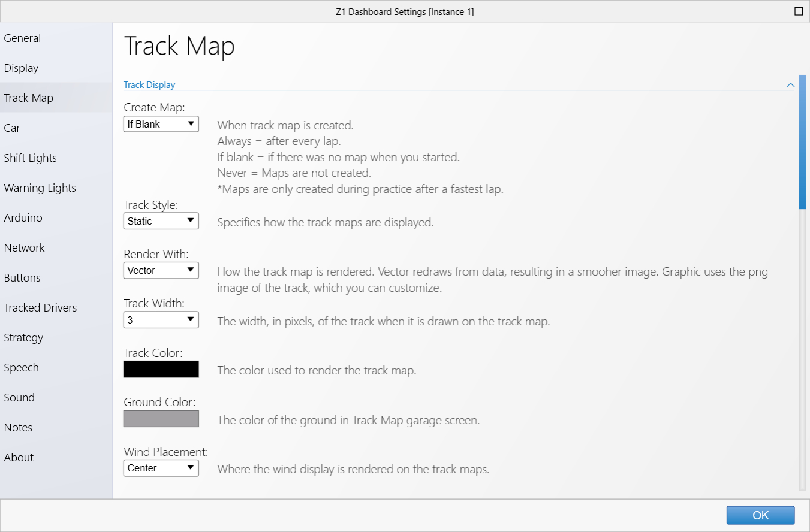Click the 'Create Map:' label
Viewport: 810px width, 532px height.
coord(154,107)
